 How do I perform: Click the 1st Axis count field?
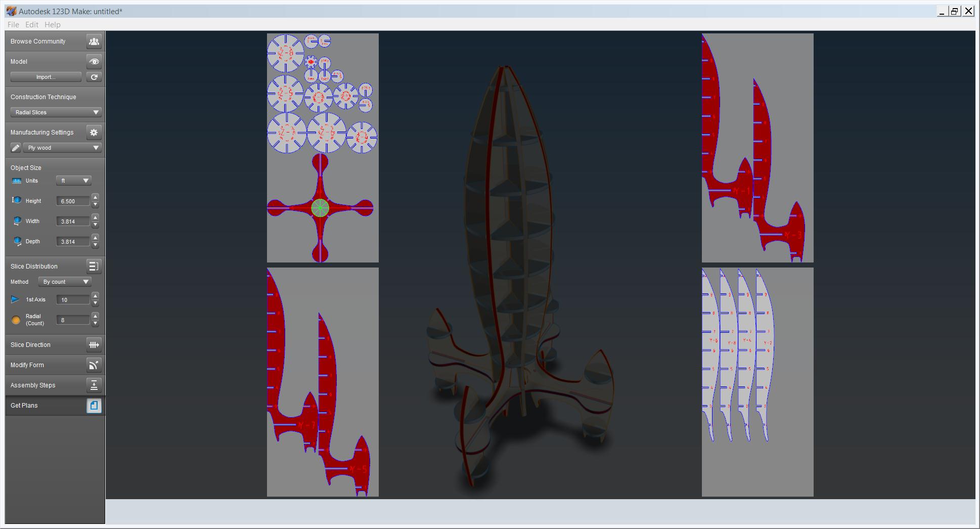[x=73, y=300]
